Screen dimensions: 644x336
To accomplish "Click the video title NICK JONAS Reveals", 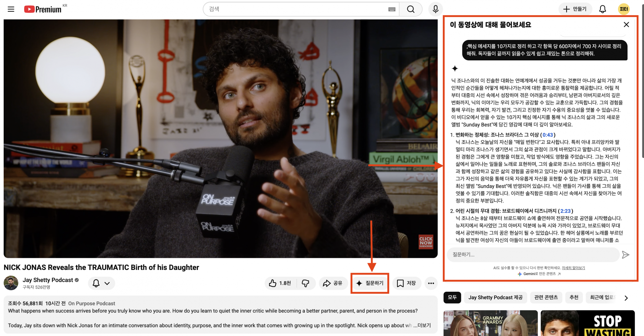I will tap(101, 268).
